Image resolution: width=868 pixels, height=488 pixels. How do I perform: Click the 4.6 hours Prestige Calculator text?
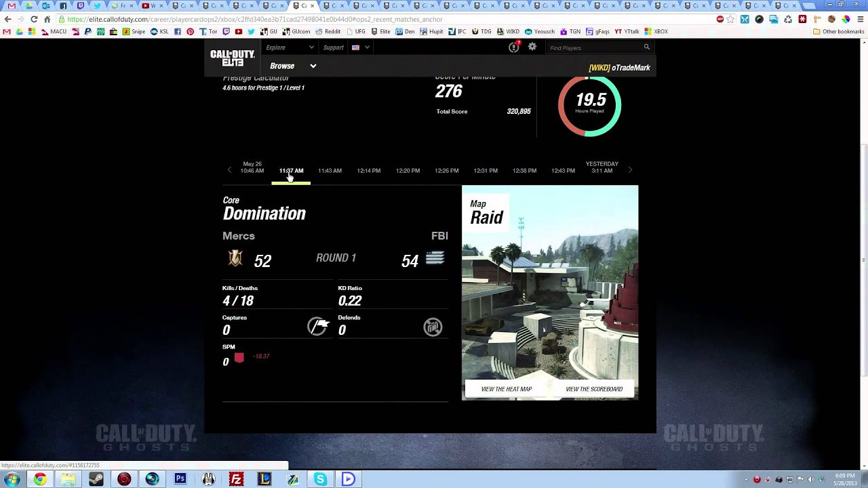tap(263, 88)
